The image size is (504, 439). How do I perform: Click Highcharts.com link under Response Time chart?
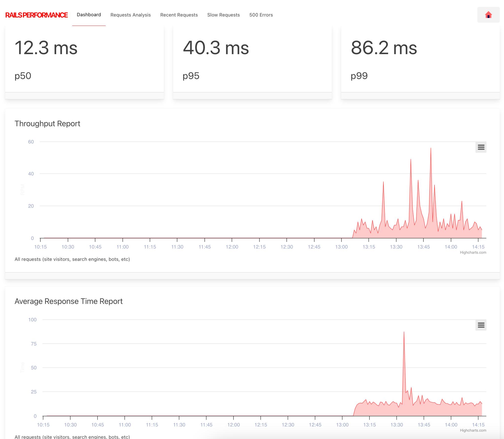pyautogui.click(x=473, y=430)
